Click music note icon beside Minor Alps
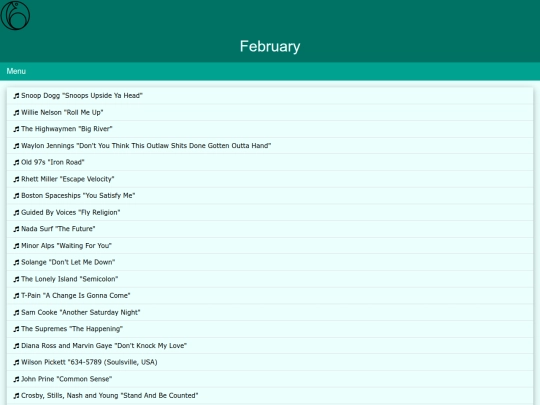This screenshot has width=540, height=405. pos(16,246)
